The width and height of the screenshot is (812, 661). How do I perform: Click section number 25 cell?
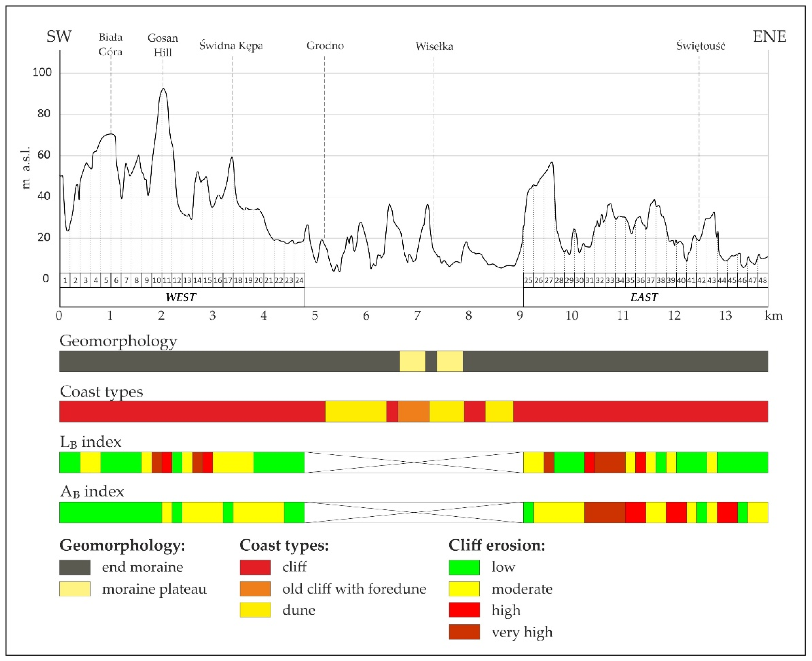click(x=528, y=281)
